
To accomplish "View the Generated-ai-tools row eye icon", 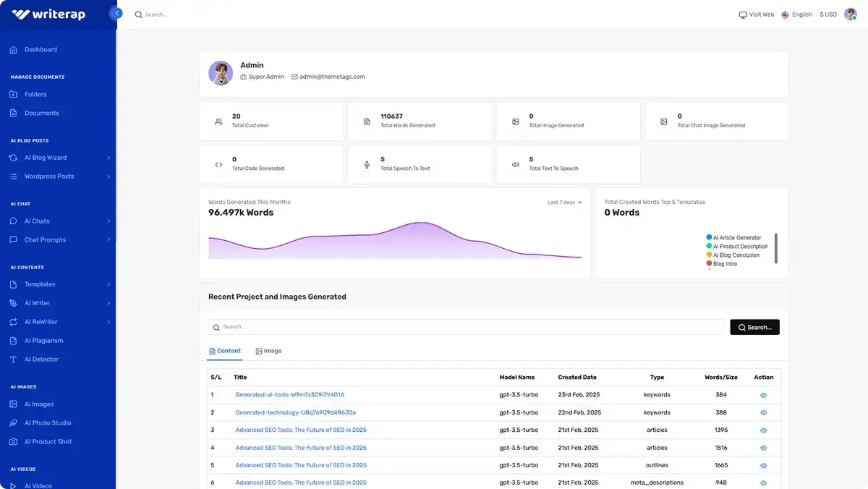I will click(763, 395).
